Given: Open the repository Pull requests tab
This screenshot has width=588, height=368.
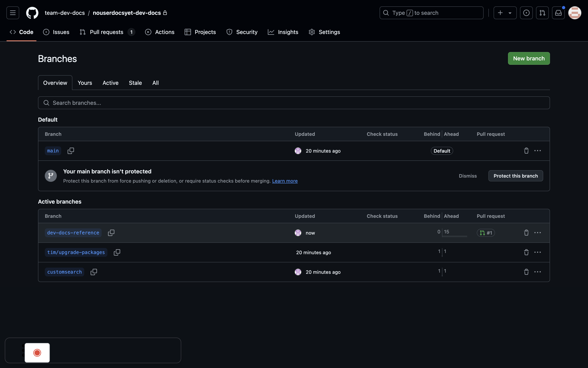Looking at the screenshot, I should click(x=107, y=32).
